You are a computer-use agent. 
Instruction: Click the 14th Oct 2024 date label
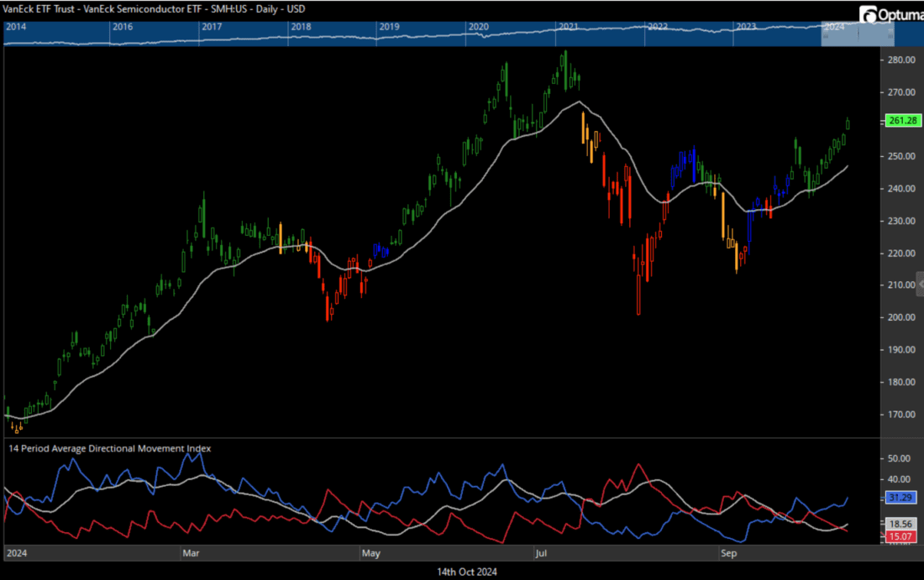[468, 572]
